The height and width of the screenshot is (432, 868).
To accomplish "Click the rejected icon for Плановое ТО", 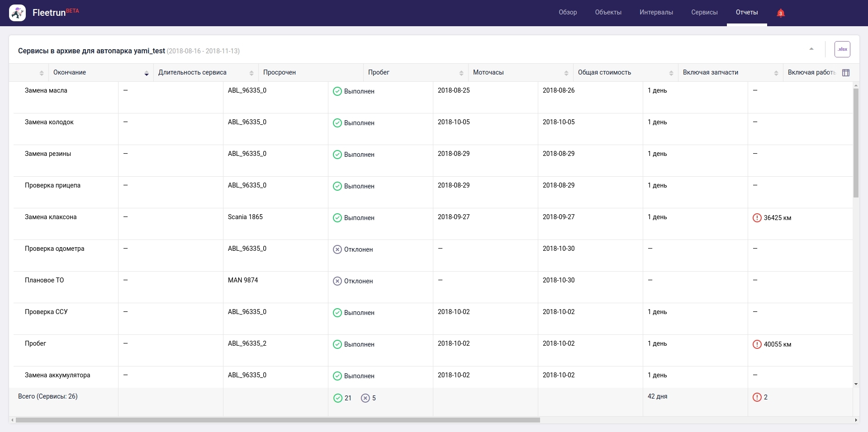I will click(337, 281).
